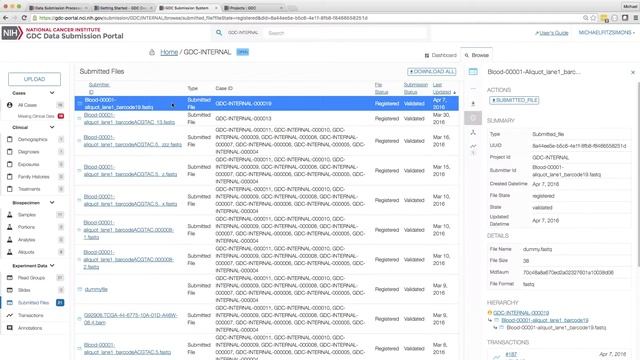Click the search magnifier icon in header
This screenshot has height=360, width=640.
coord(219,33)
